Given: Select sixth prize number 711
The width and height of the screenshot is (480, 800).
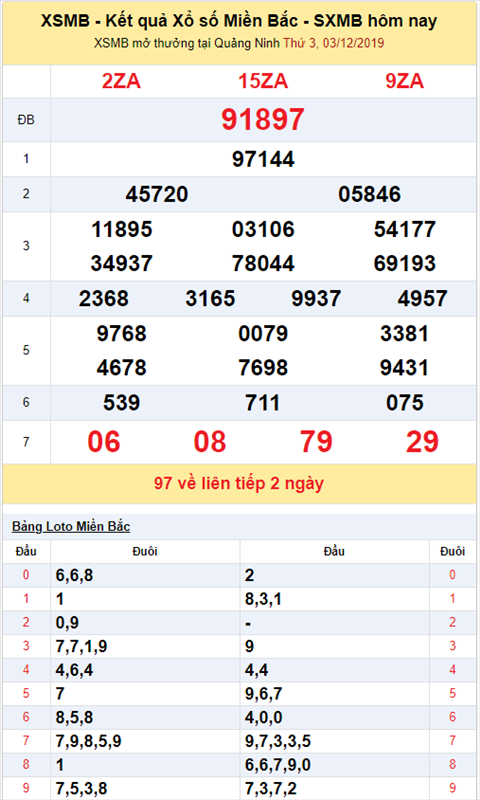Looking at the screenshot, I should coord(263,403).
